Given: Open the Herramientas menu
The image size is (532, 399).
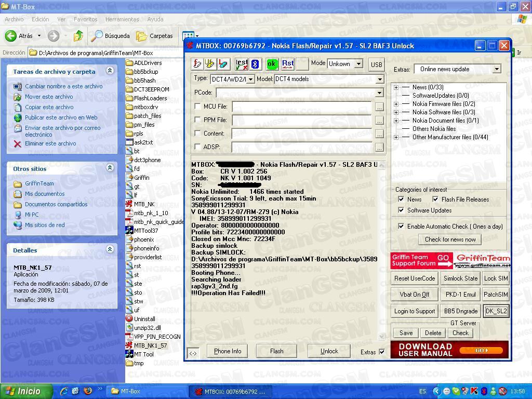Looking at the screenshot, I should 122,19.
